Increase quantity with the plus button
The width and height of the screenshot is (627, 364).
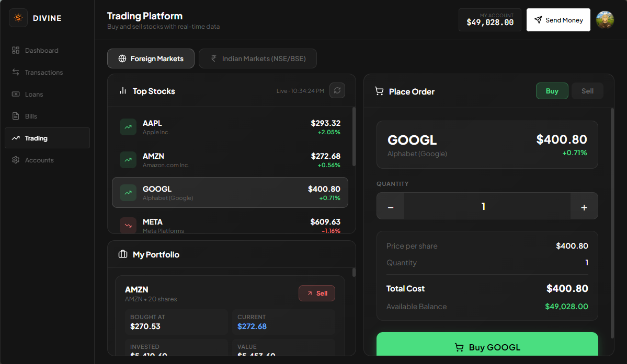584,206
